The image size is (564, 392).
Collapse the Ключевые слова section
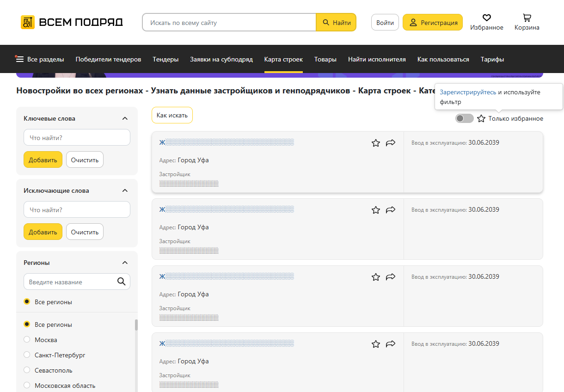coord(125,118)
